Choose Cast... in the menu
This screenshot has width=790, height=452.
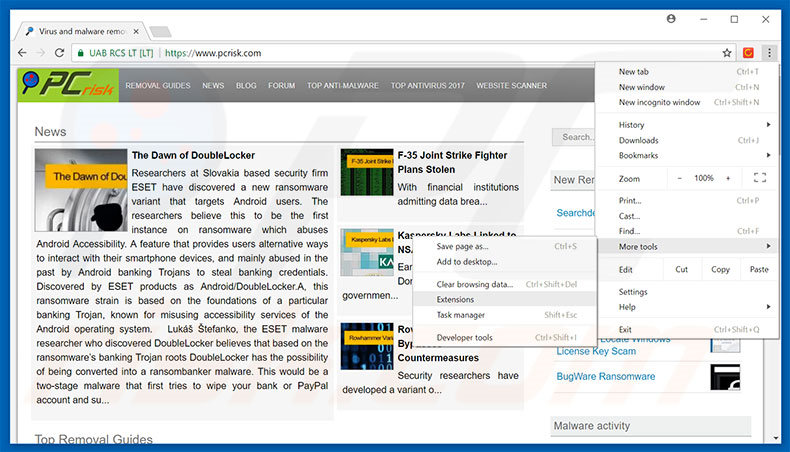click(x=688, y=216)
